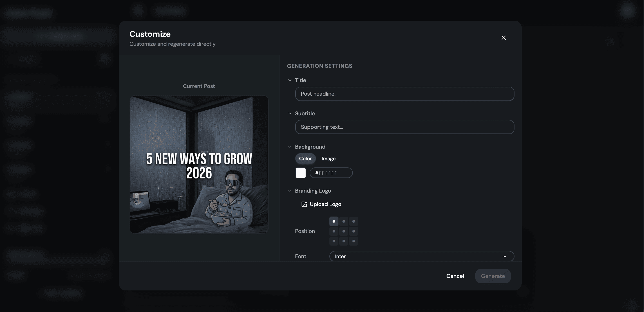Open the Inter font dropdown
The width and height of the screenshot is (644, 312).
coord(421,256)
